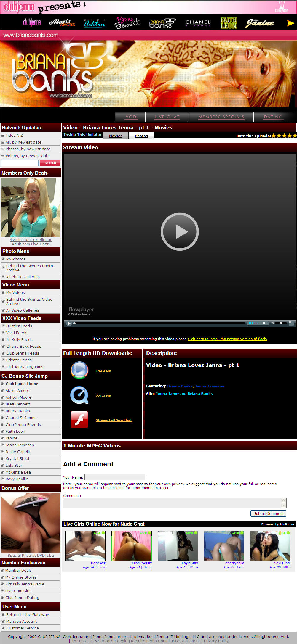The image size is (297, 644).
Task: Open LaylaKitty live chat thumbnail
Action: coord(178,546)
